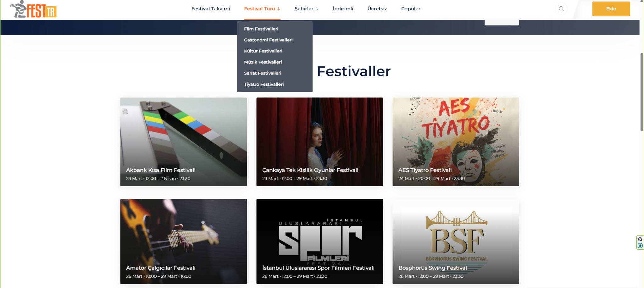Click the FestTR logo
This screenshot has width=644, height=288.
pyautogui.click(x=33, y=9)
